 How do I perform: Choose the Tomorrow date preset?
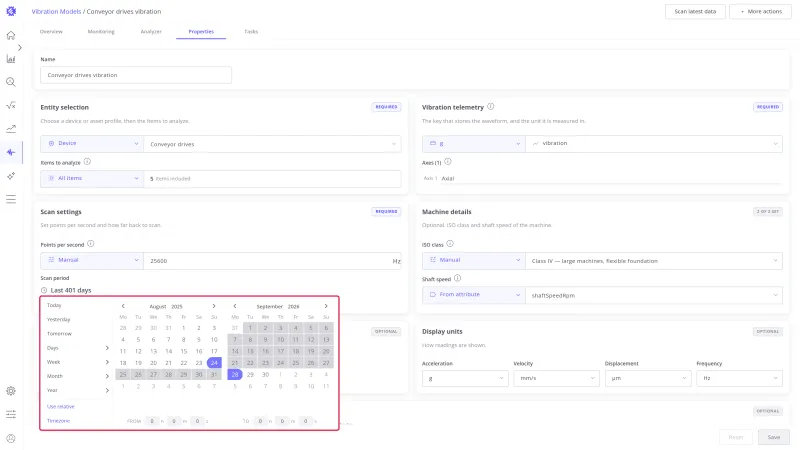(x=59, y=334)
